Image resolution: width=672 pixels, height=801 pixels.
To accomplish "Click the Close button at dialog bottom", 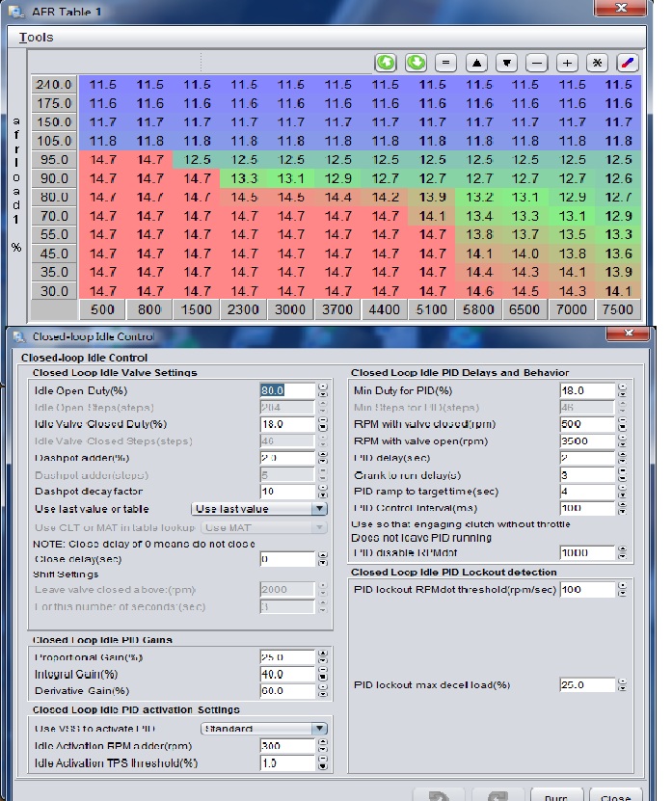I will pyautogui.click(x=615, y=793).
